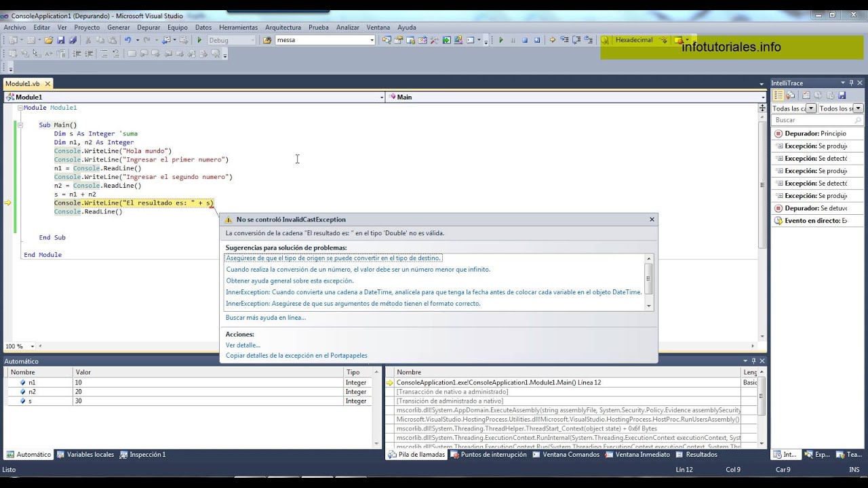Open the Module1 class dropdown above editor
The image size is (868, 488).
(381, 97)
